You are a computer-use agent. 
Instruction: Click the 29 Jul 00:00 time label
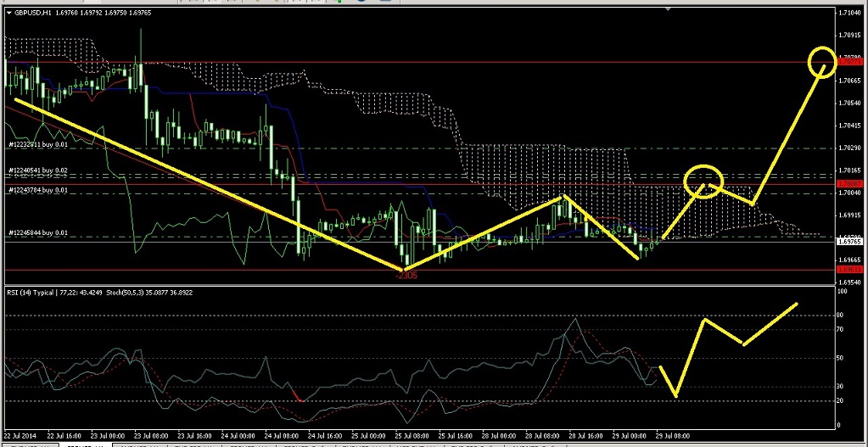coord(629,436)
